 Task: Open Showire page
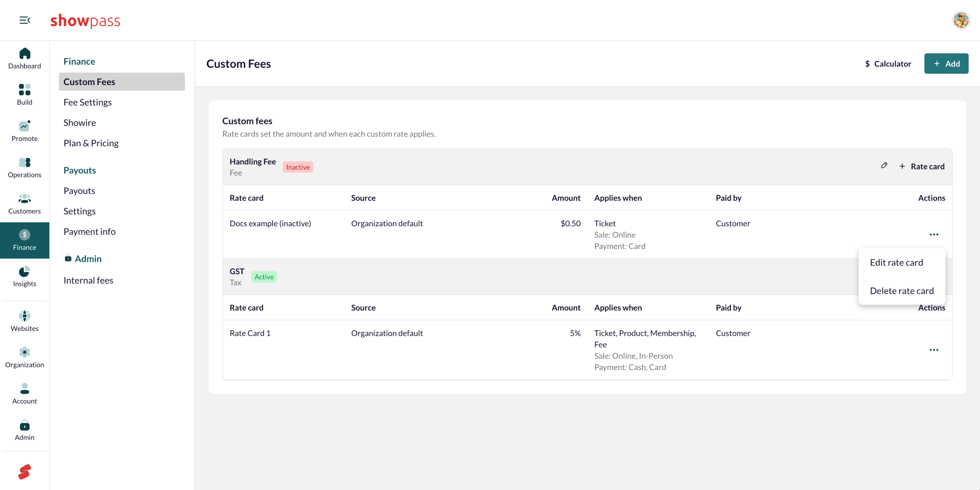coord(79,122)
